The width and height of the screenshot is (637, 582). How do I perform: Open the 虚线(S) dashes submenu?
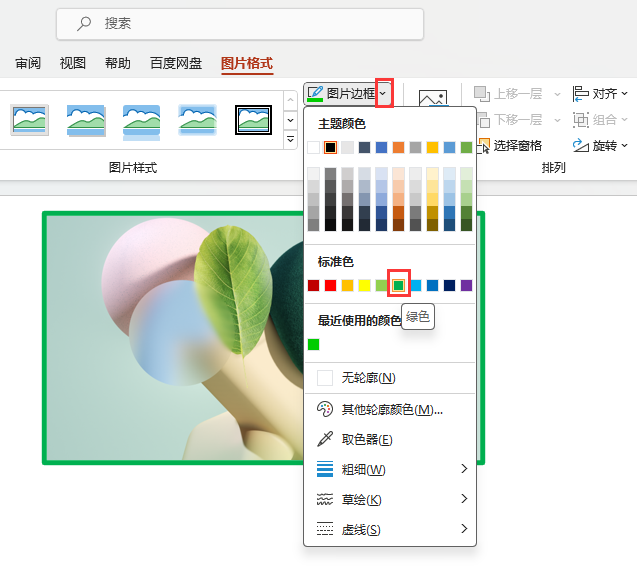point(390,530)
